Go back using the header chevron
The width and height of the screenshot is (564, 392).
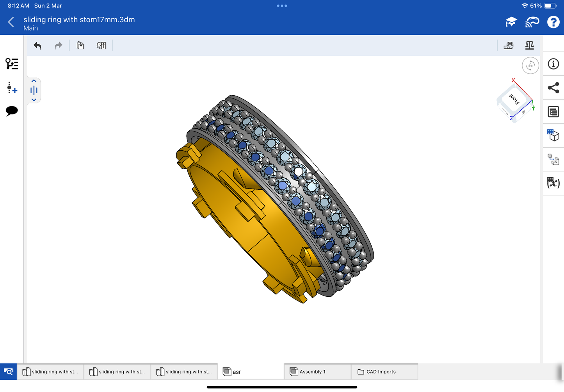coord(11,22)
